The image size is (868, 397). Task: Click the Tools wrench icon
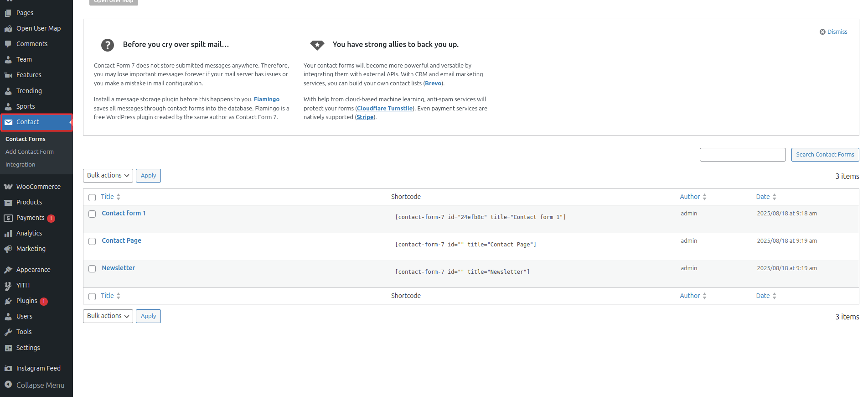click(8, 332)
